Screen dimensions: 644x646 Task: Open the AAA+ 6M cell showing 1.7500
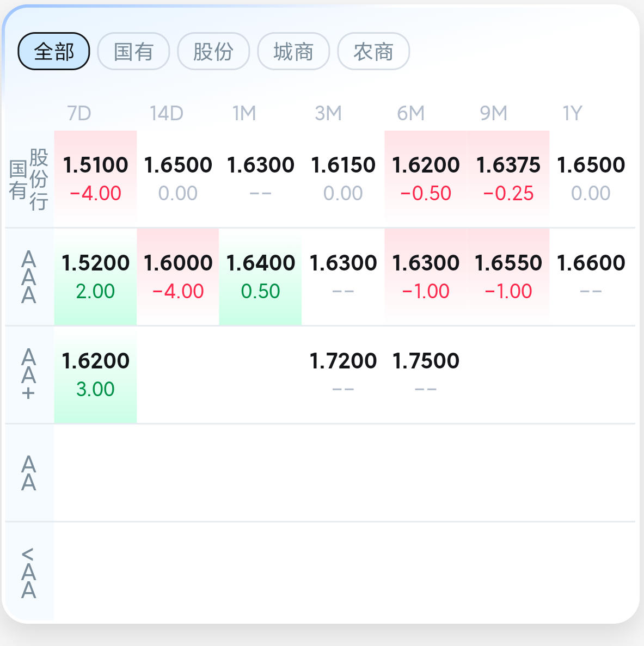coord(426,374)
